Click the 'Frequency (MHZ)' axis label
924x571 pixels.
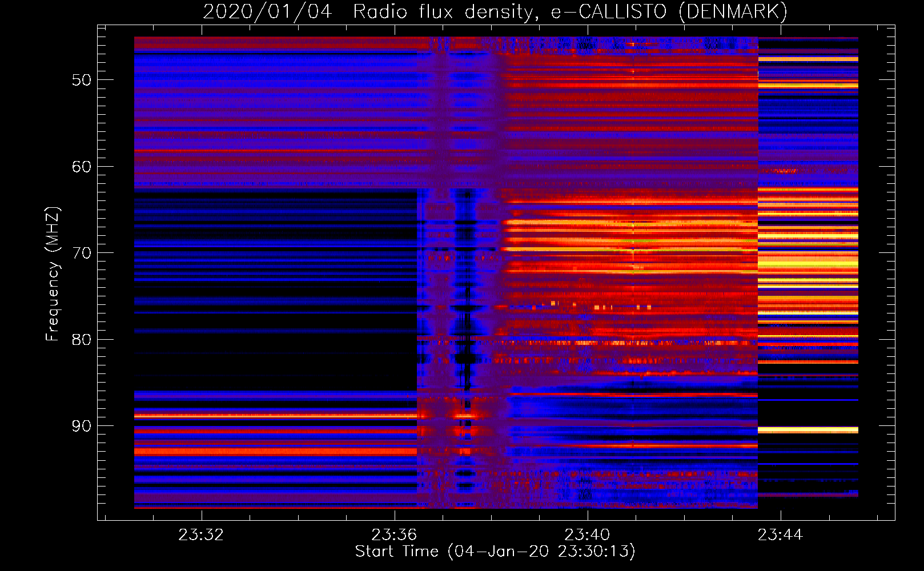53,274
